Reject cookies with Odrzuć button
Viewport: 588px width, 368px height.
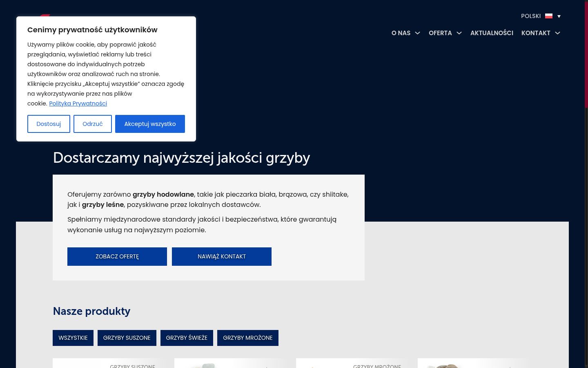coord(93,124)
